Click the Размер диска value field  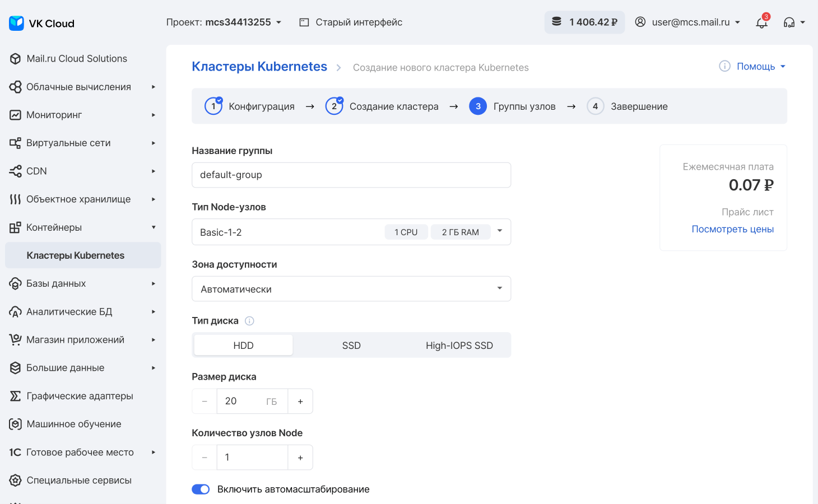252,402
